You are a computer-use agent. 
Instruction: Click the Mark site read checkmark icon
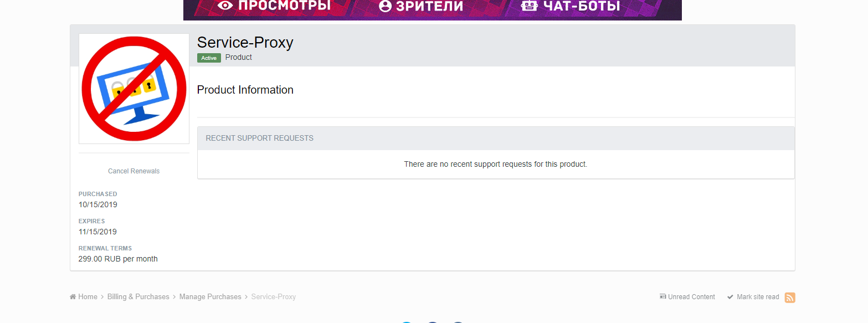tap(730, 297)
